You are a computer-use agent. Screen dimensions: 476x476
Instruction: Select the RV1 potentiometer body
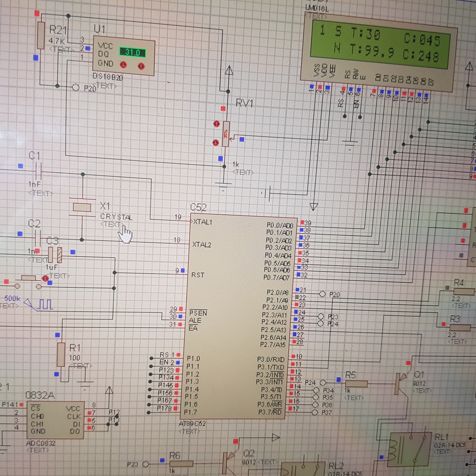[226, 134]
